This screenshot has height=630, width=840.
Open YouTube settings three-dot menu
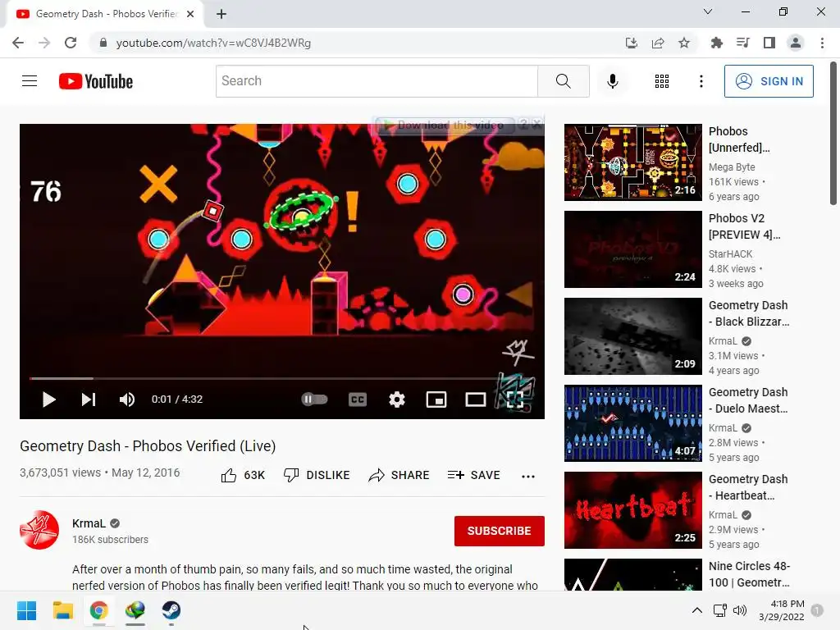(x=701, y=81)
